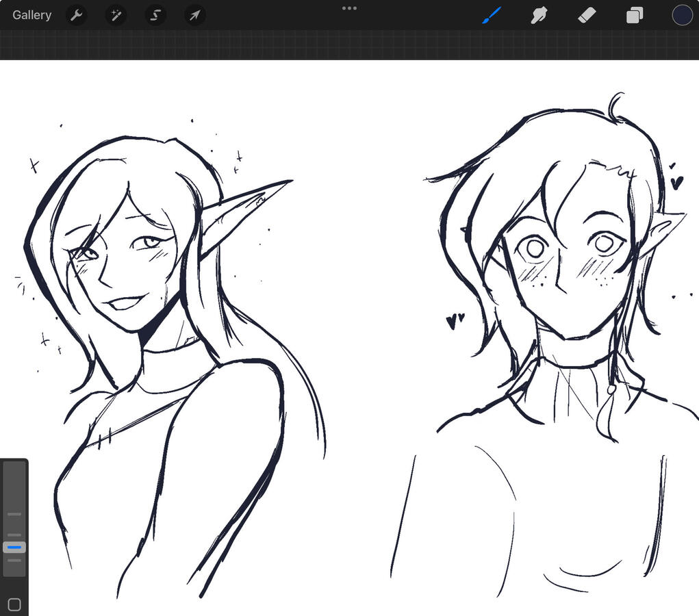Image resolution: width=699 pixels, height=616 pixels.
Task: Open the Adjustments magic wand menu
Action: coord(116,15)
